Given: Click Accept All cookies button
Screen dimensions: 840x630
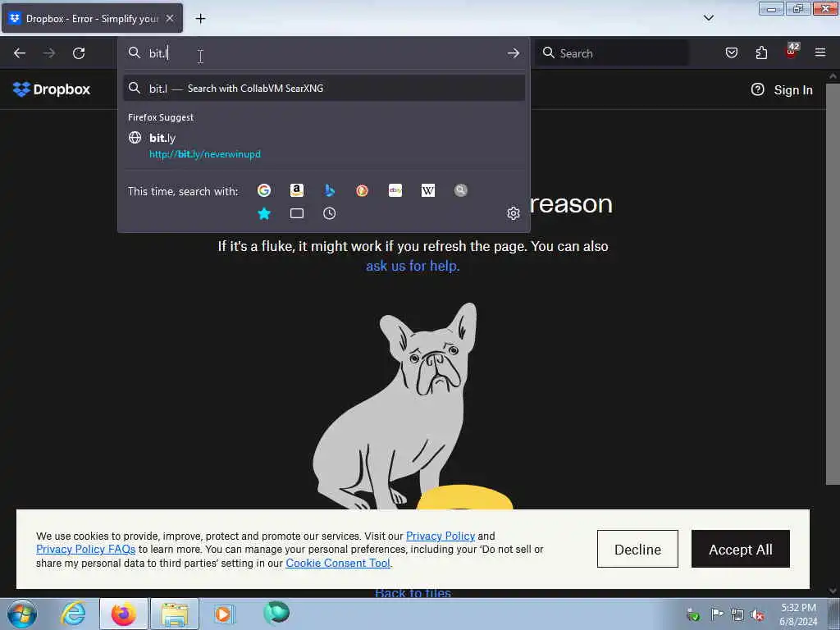Looking at the screenshot, I should [x=741, y=549].
